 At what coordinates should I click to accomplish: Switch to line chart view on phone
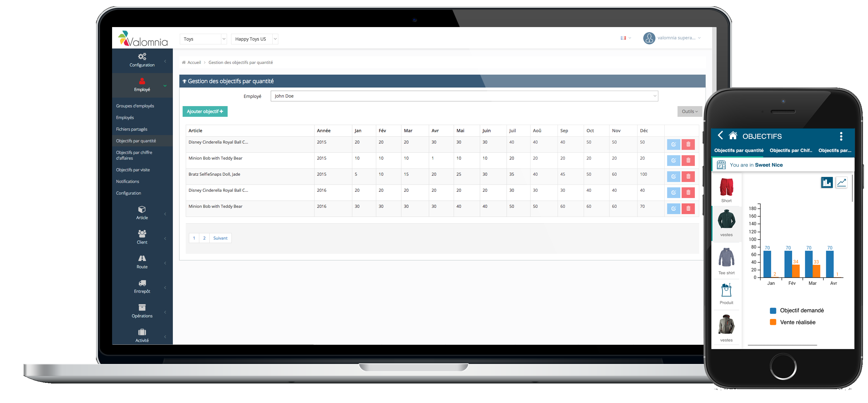pos(841,183)
